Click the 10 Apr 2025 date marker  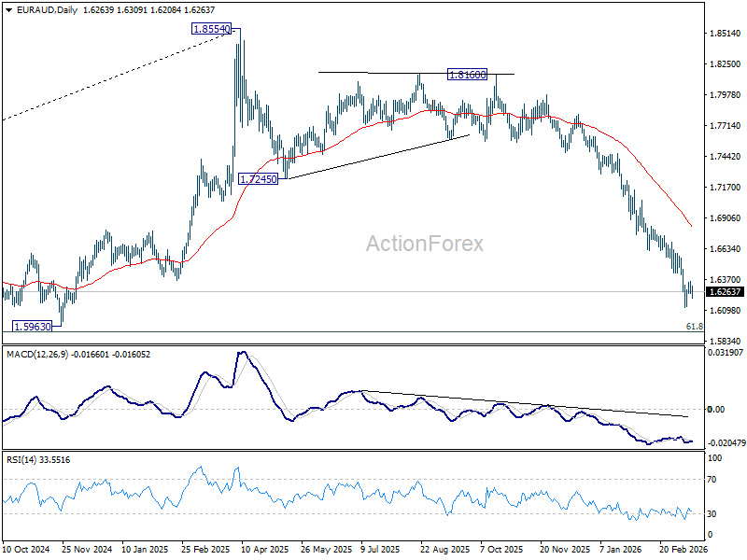(x=265, y=549)
